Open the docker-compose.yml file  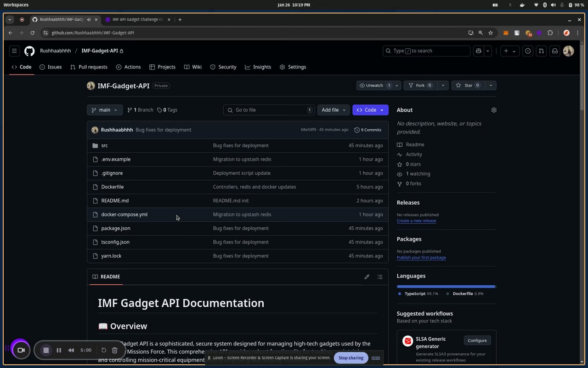pyautogui.click(x=124, y=214)
